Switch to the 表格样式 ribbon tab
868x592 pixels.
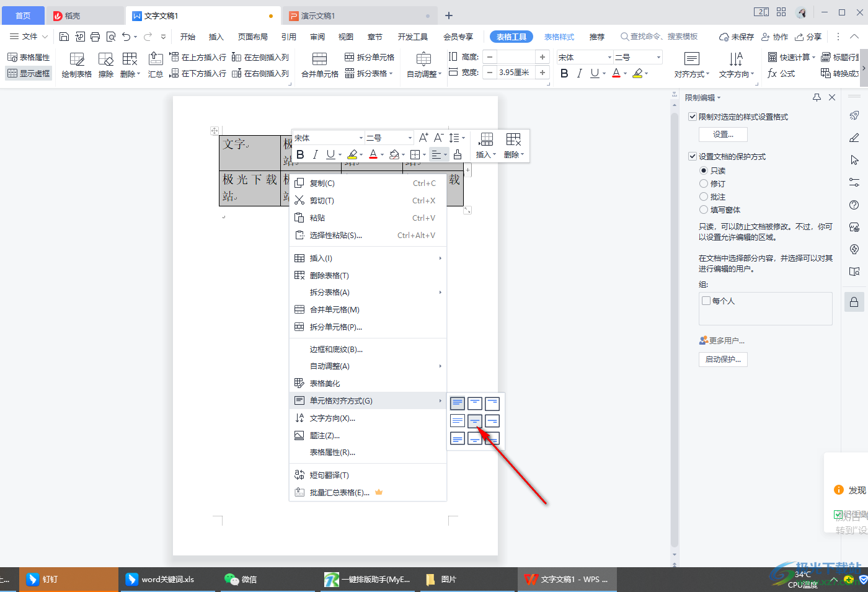(x=559, y=37)
